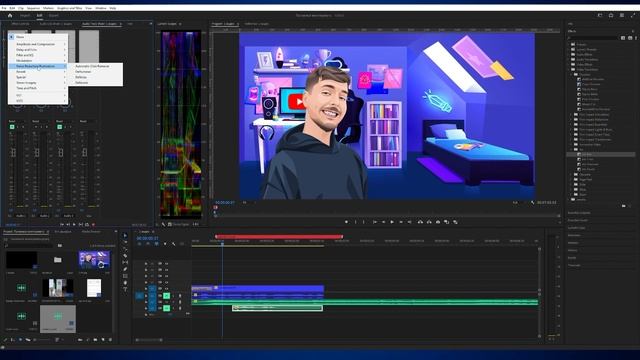Expand the Video Effects folder
This screenshot has height=360, width=640.
coord(569,64)
